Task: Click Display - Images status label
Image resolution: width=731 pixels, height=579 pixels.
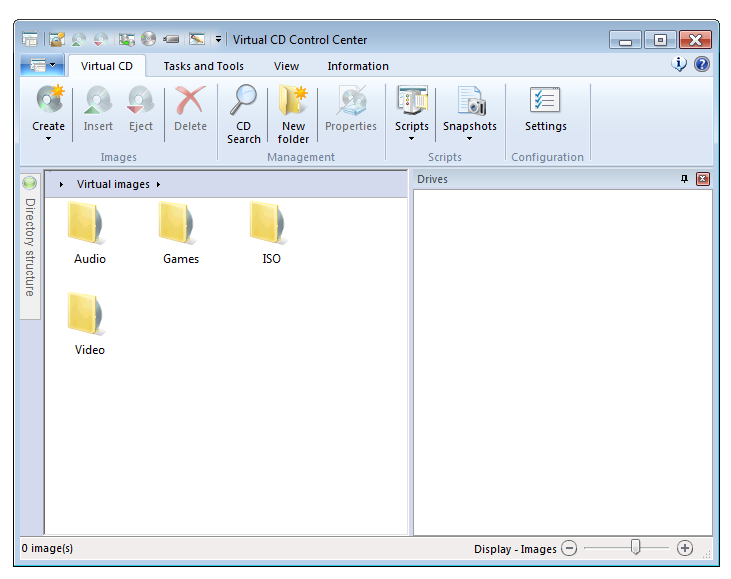Action: tap(515, 549)
